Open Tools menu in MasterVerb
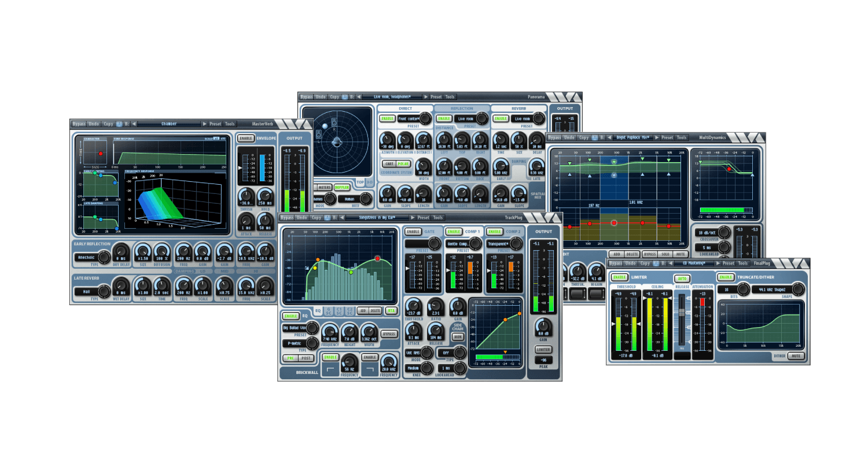 (230, 124)
